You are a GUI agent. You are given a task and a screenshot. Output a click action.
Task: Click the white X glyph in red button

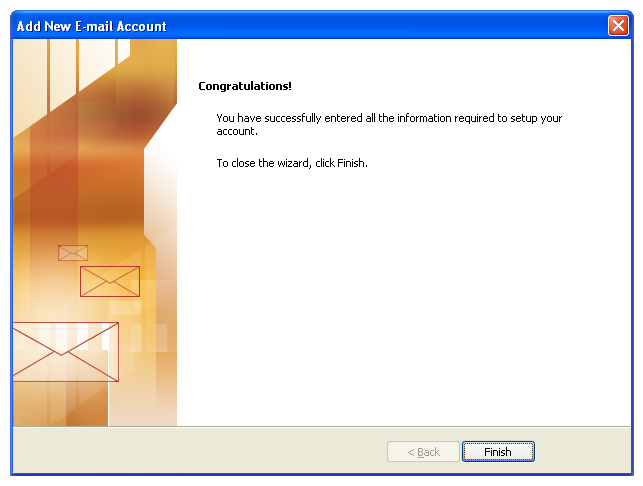pos(618,26)
